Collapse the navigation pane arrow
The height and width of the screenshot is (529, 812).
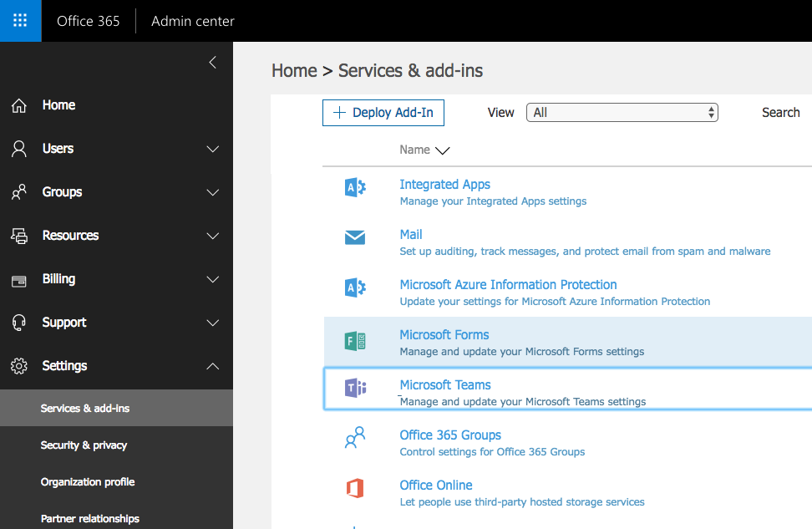(x=212, y=63)
